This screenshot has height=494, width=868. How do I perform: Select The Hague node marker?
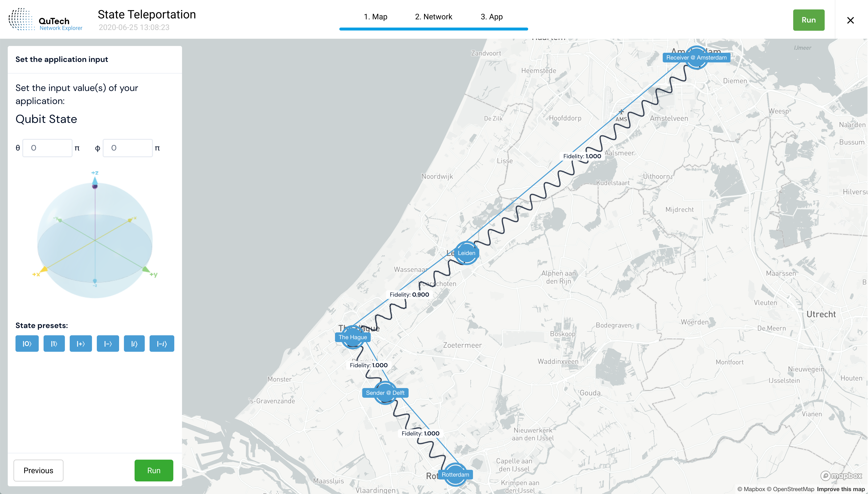(x=353, y=337)
